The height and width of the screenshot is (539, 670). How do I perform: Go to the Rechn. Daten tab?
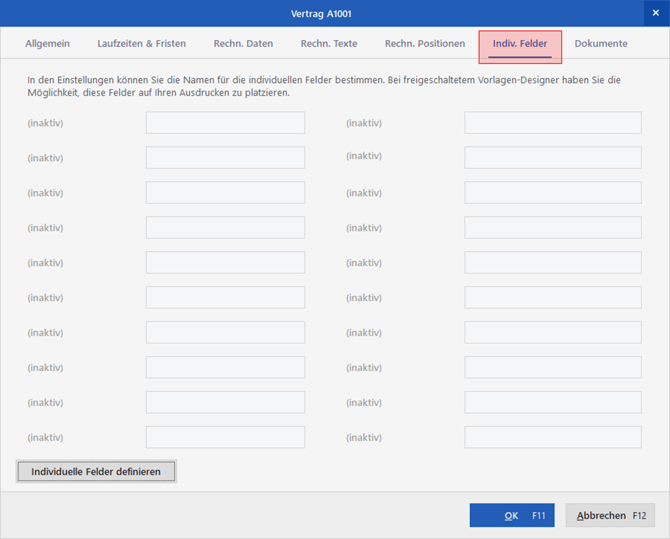tap(243, 44)
